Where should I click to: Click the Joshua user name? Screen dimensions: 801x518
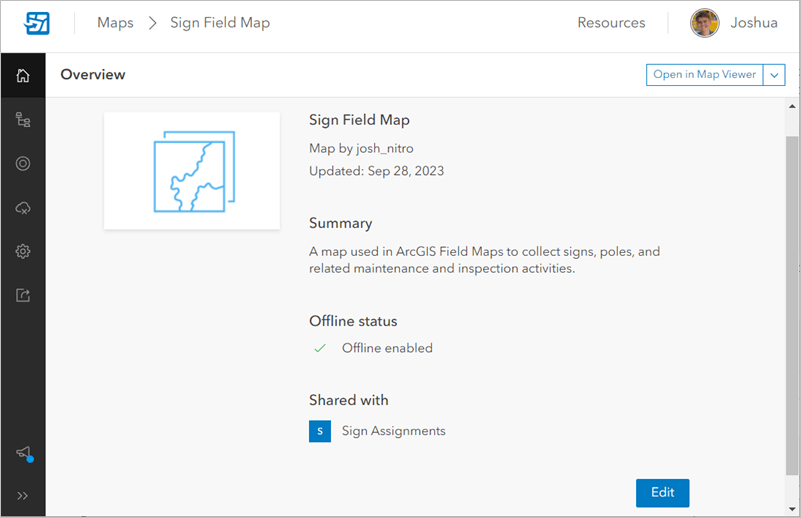[x=754, y=22]
